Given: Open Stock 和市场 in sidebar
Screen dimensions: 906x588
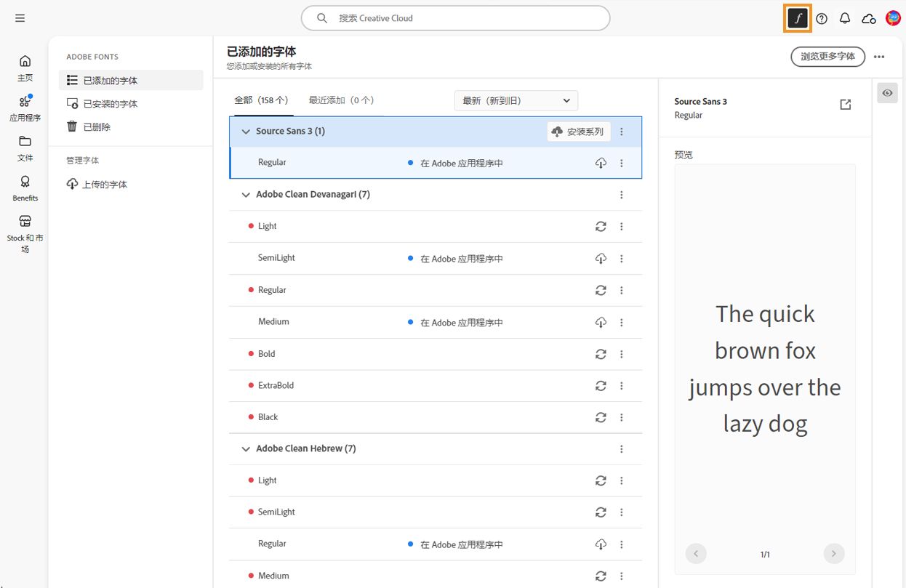Looking at the screenshot, I should coord(25,233).
